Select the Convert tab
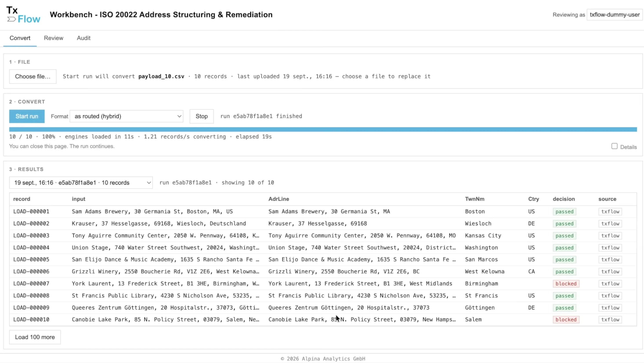Screen dimensions: 644x363 click(20, 38)
